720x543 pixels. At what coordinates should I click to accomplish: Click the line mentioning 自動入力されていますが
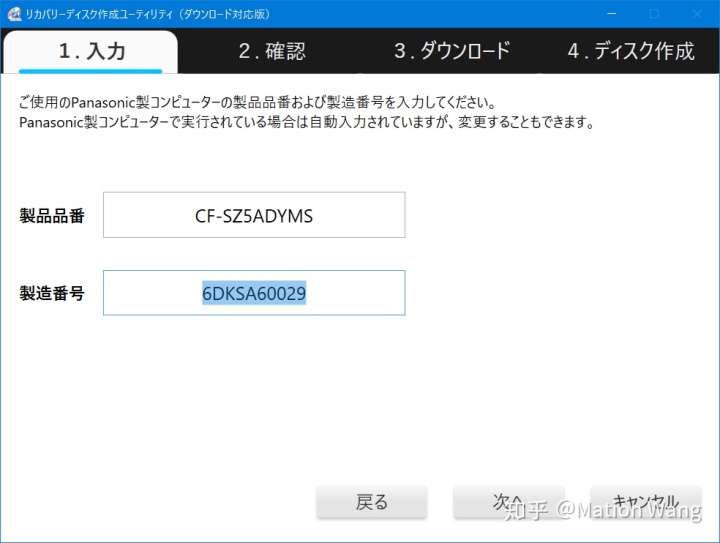(307, 122)
